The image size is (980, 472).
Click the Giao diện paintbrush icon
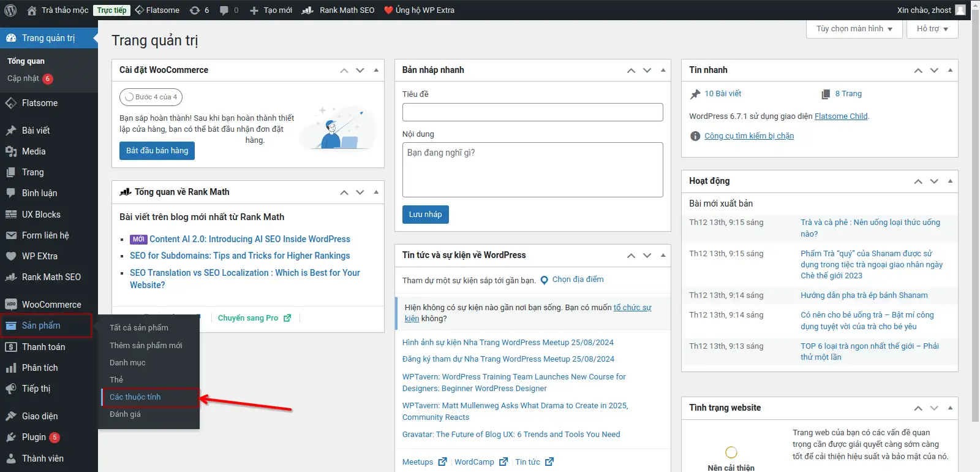tap(11, 416)
